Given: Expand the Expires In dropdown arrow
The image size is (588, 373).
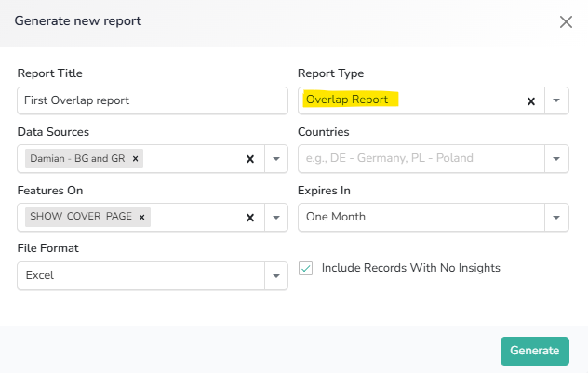Looking at the screenshot, I should point(556,217).
